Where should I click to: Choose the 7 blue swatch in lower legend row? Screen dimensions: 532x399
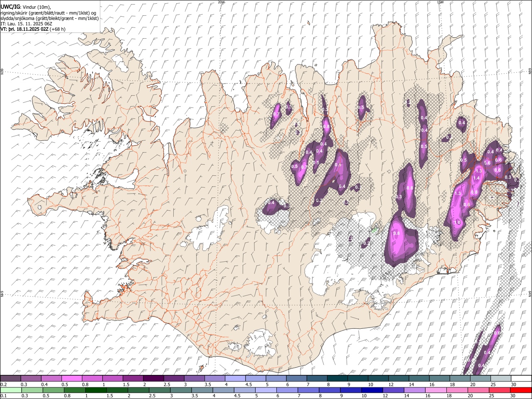pos(308,390)
